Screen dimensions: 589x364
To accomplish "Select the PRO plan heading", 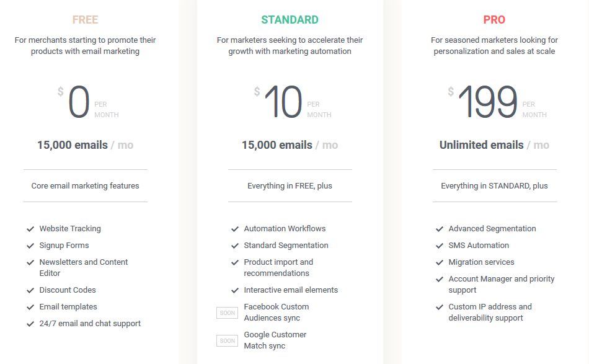I will point(494,20).
